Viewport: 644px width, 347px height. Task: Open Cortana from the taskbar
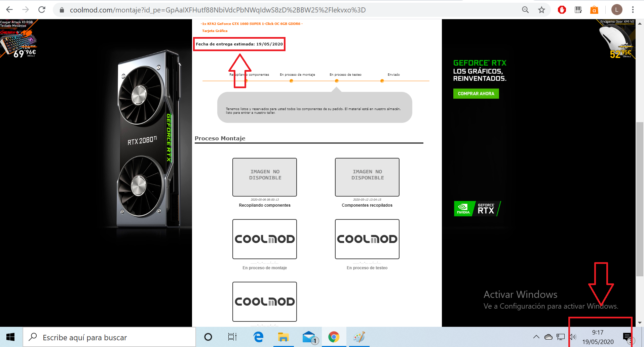208,337
